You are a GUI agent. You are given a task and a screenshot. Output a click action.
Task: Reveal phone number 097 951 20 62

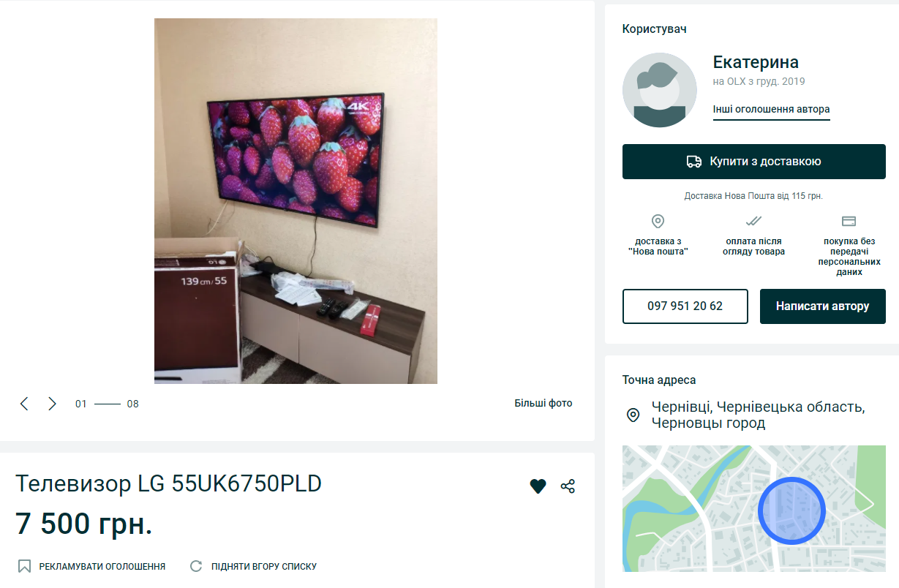click(x=685, y=306)
